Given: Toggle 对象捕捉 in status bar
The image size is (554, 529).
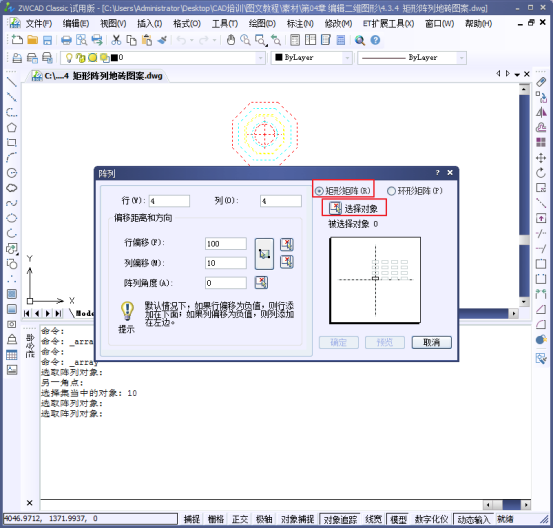Looking at the screenshot, I should click(297, 519).
